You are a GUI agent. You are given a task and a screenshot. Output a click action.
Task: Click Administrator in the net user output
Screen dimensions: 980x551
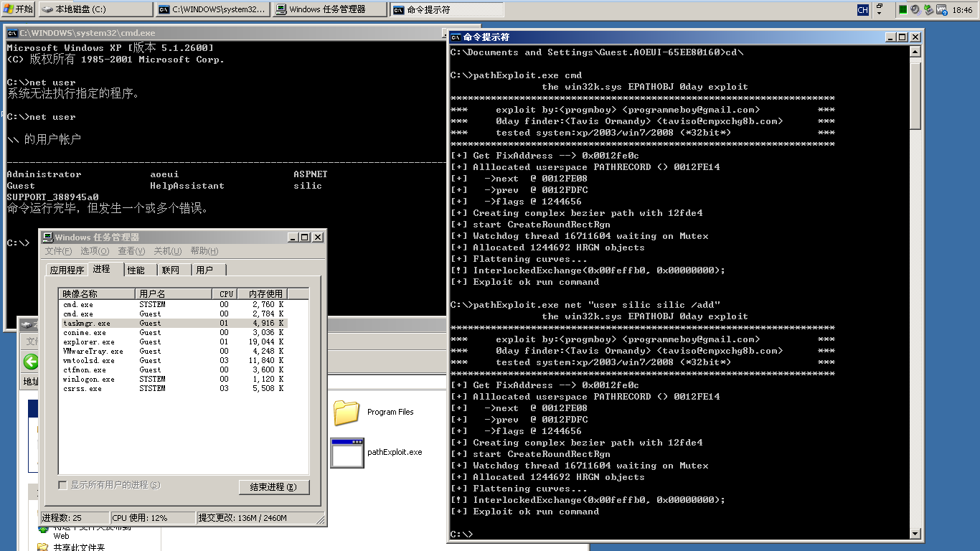[44, 174]
